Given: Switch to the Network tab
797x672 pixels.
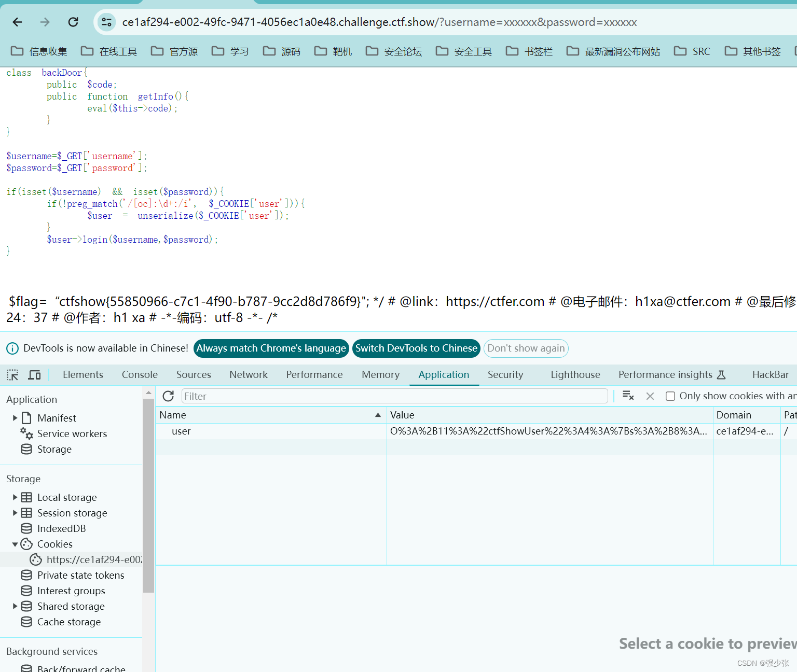Looking at the screenshot, I should point(249,375).
